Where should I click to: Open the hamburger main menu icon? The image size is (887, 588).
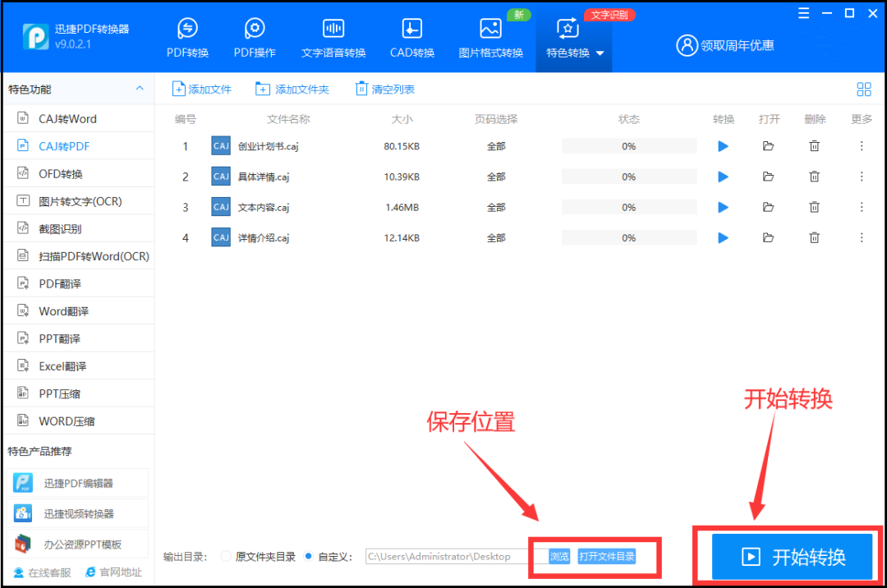click(x=803, y=13)
